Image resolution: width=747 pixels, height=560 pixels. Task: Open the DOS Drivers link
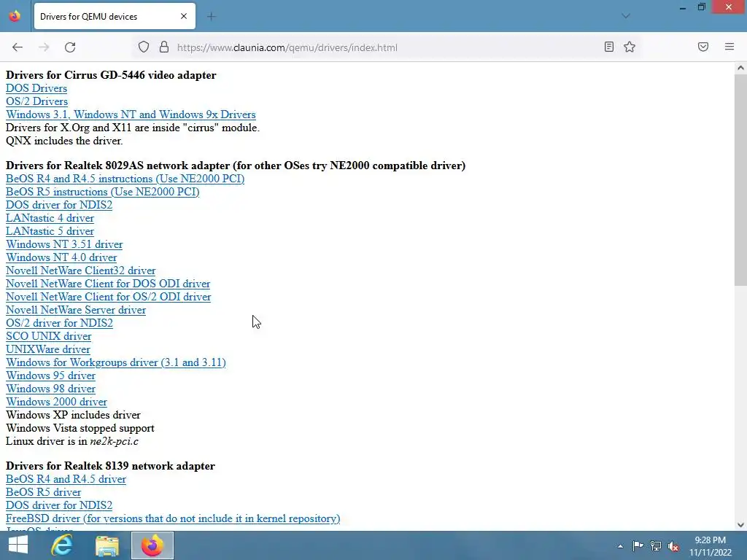[x=36, y=88]
